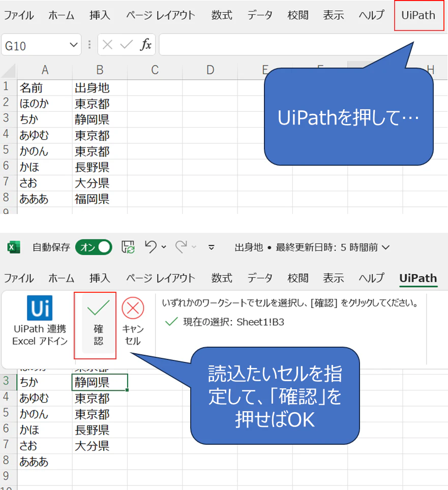Select column C by its header
Image resolution: width=448 pixels, height=490 pixels.
[x=155, y=70]
